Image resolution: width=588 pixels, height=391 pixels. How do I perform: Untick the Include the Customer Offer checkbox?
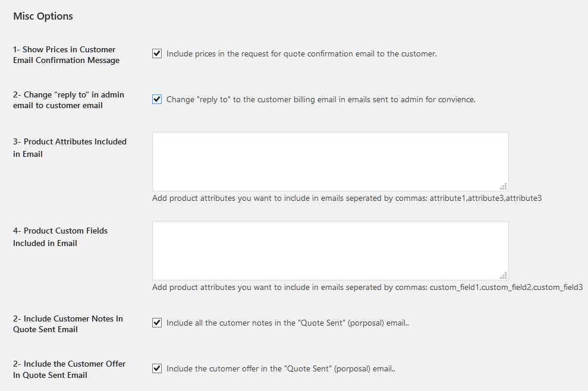pyautogui.click(x=157, y=368)
